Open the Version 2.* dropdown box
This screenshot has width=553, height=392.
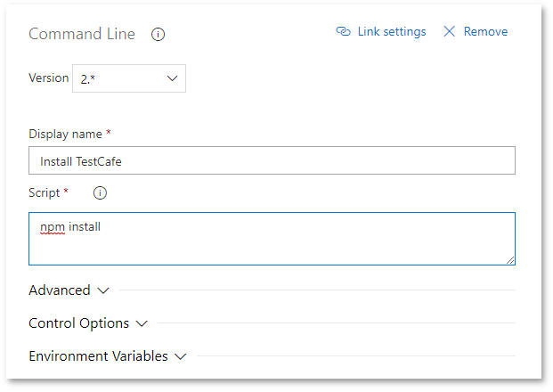131,78
